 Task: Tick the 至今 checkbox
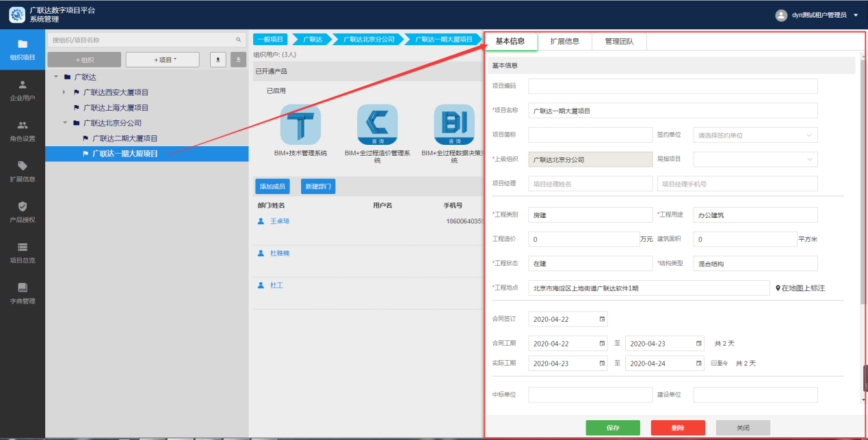pos(714,363)
